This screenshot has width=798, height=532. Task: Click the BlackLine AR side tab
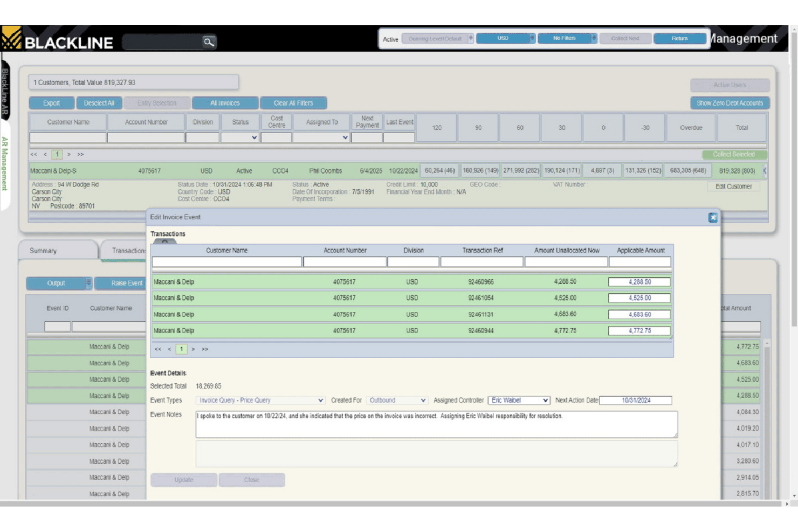(x=4, y=92)
